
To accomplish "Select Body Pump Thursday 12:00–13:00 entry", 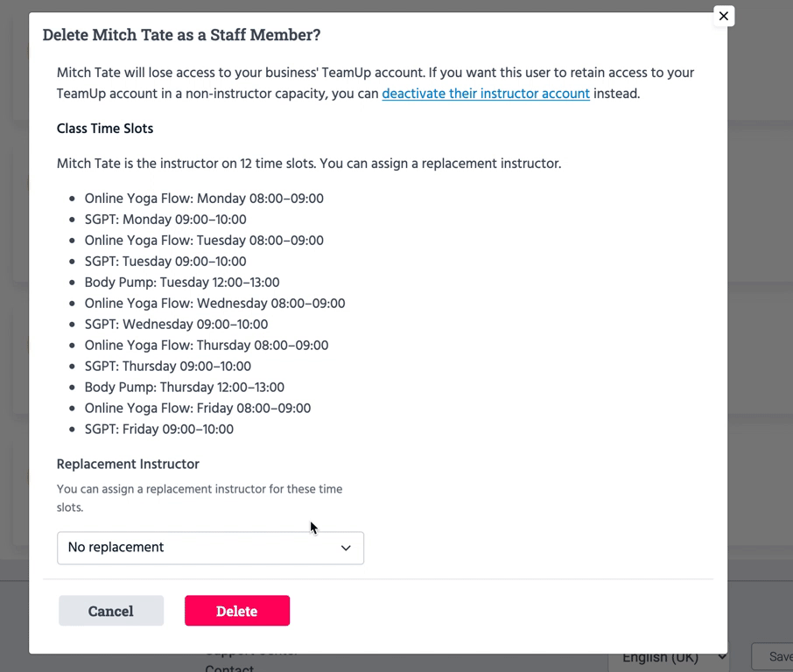I will pyautogui.click(x=185, y=388).
